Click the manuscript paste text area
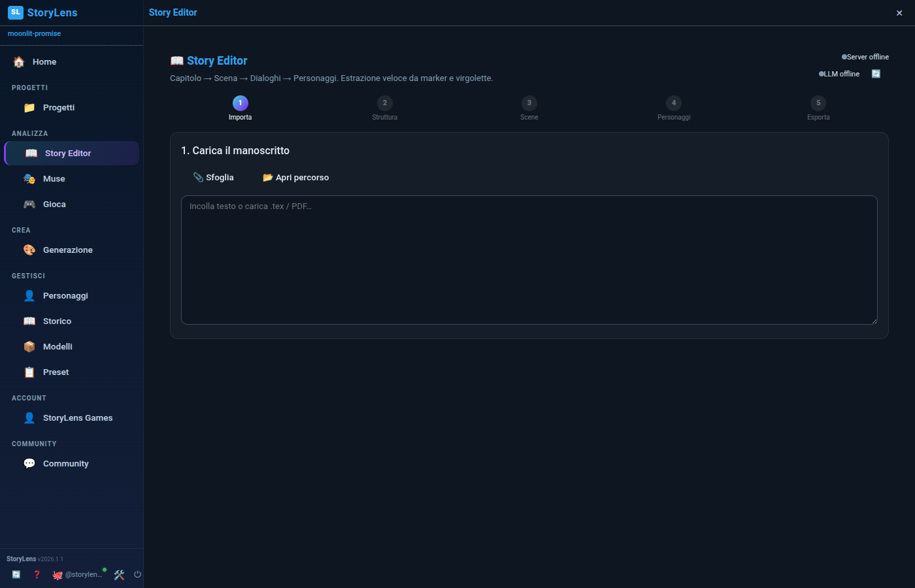Image resolution: width=915 pixels, height=588 pixels. point(529,260)
